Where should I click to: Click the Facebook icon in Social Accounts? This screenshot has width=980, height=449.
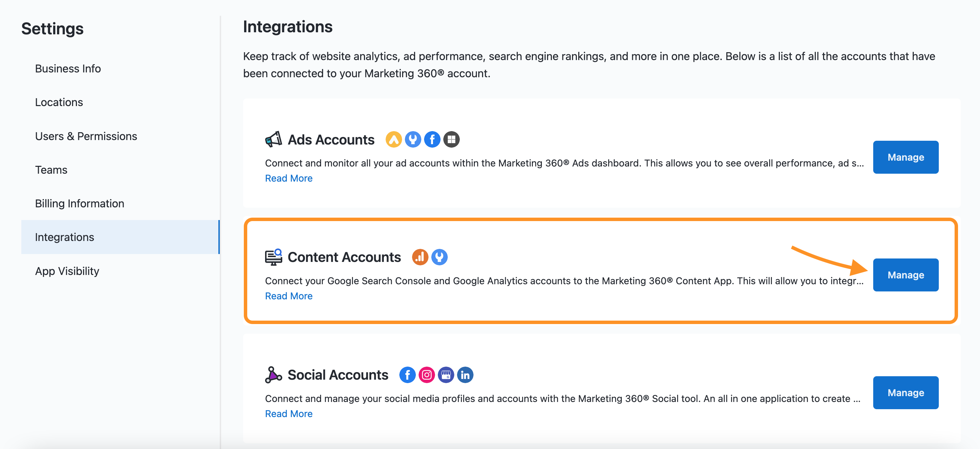[x=407, y=375]
